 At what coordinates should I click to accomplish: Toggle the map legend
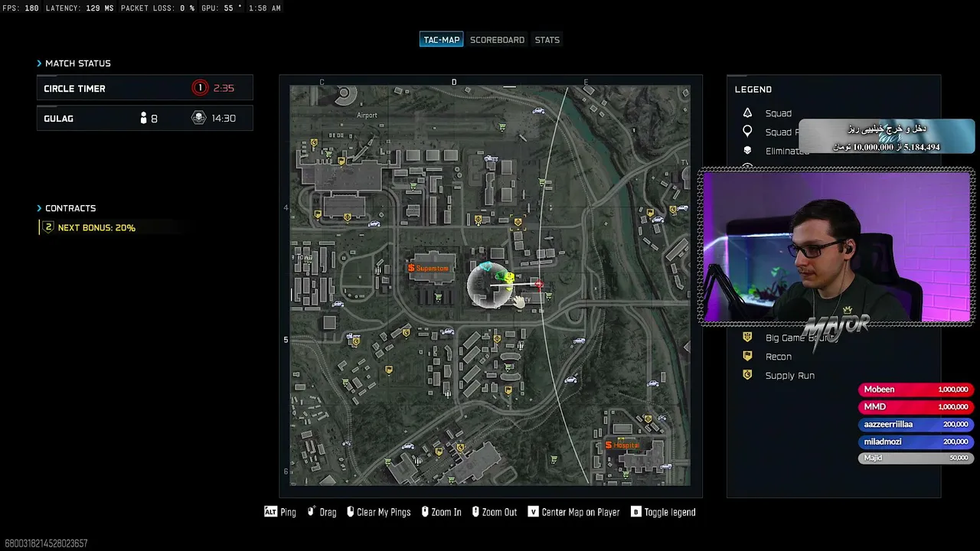tap(663, 512)
